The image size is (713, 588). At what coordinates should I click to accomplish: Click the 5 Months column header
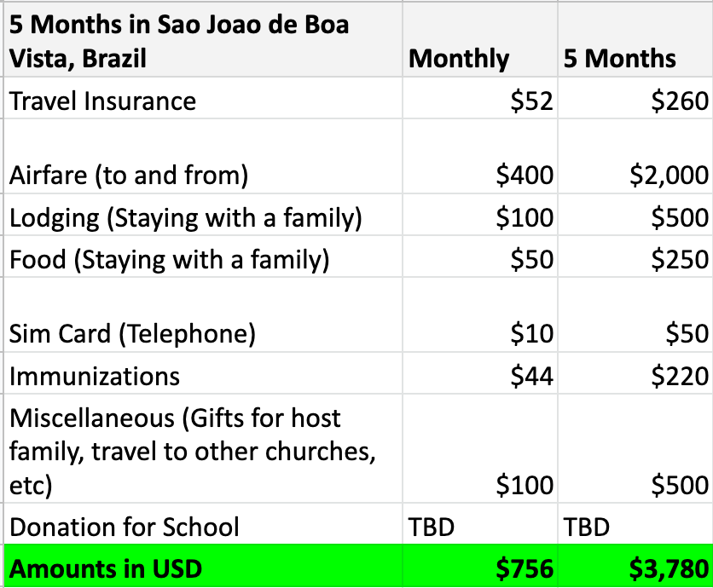point(620,58)
